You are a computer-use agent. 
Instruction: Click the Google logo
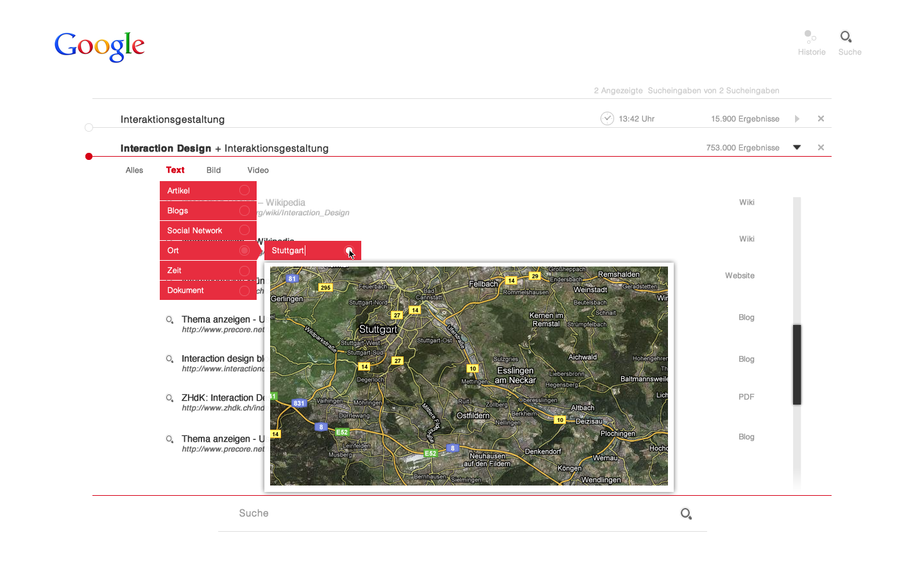pyautogui.click(x=99, y=46)
